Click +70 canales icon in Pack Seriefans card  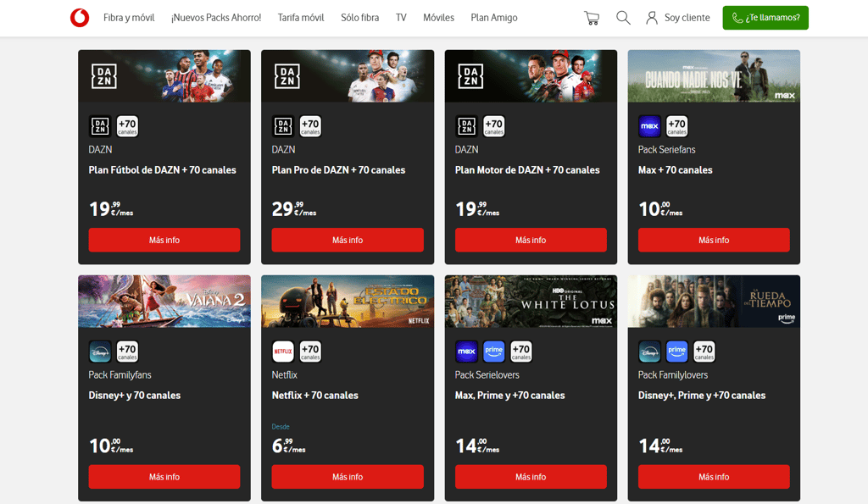coord(677,126)
